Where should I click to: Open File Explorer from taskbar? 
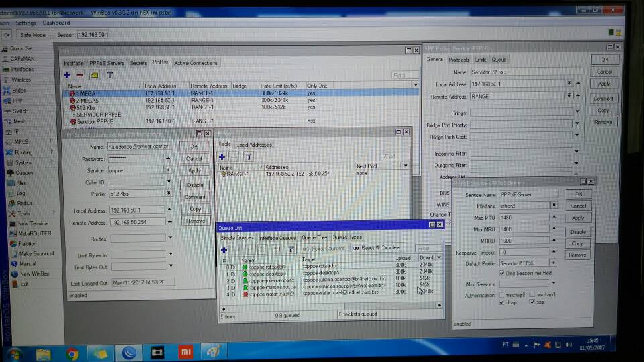click(43, 354)
